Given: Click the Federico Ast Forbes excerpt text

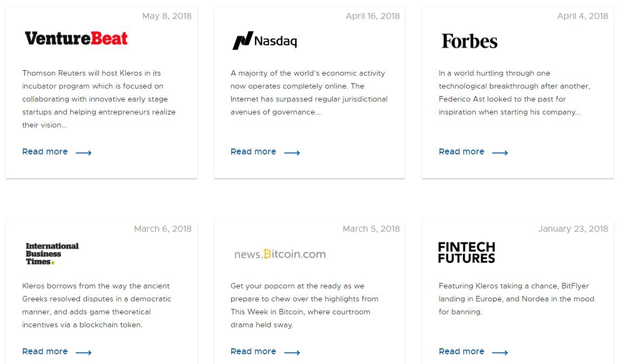Looking at the screenshot, I should [x=515, y=92].
